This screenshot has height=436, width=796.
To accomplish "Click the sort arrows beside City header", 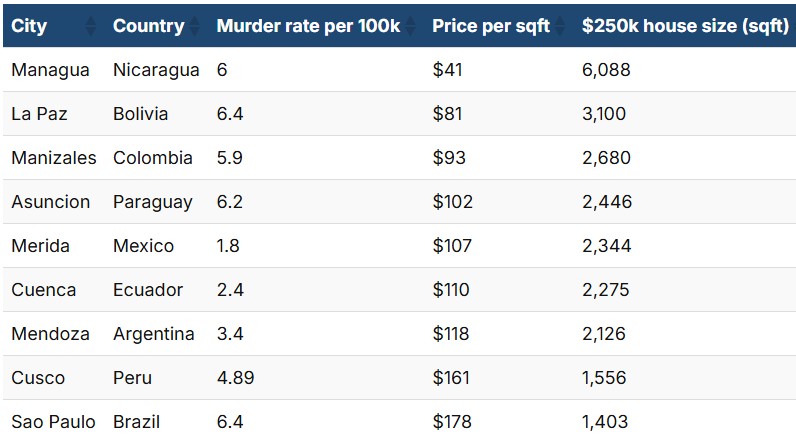I will point(91,26).
